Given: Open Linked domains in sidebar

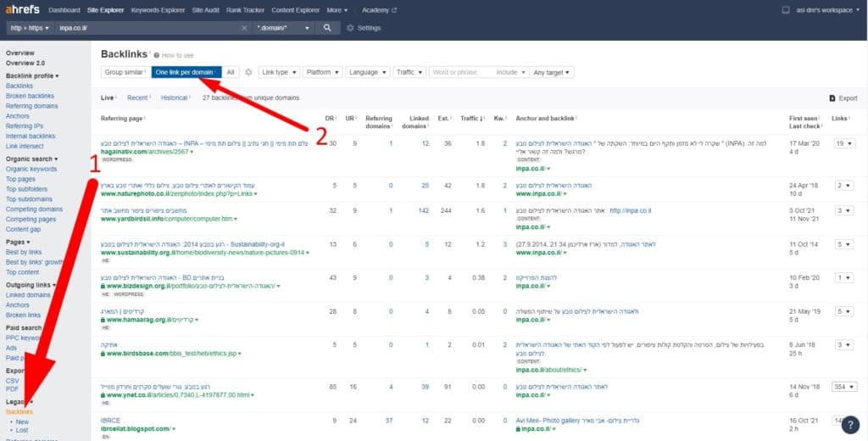Looking at the screenshot, I should pyautogui.click(x=28, y=295).
